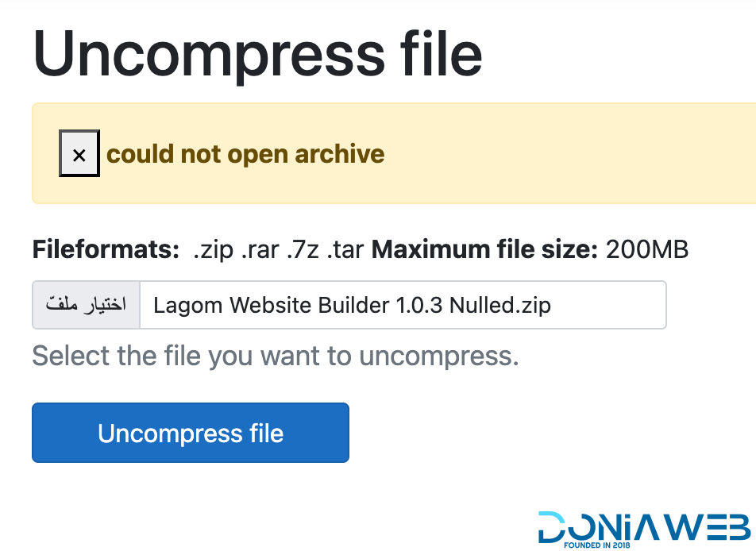Click the Maximum file size label
The height and width of the screenshot is (551, 756).
[484, 250]
